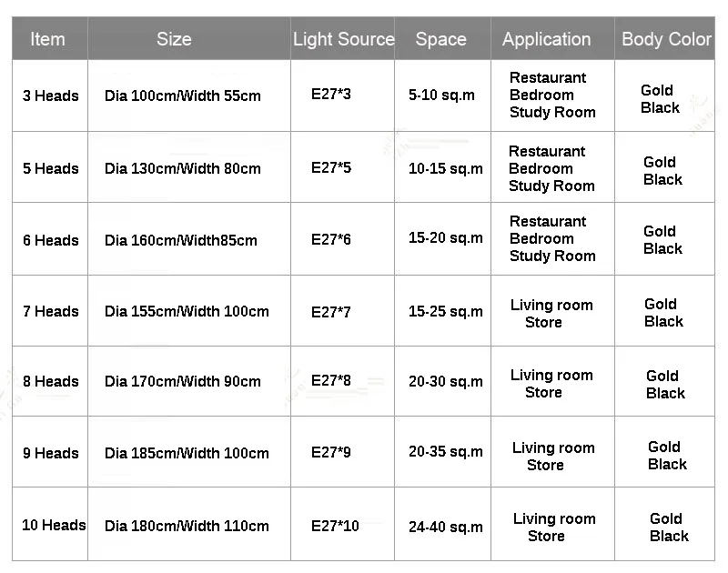Click 'Living room Store' in 7 Heads row
728x573 pixels.
(x=552, y=311)
